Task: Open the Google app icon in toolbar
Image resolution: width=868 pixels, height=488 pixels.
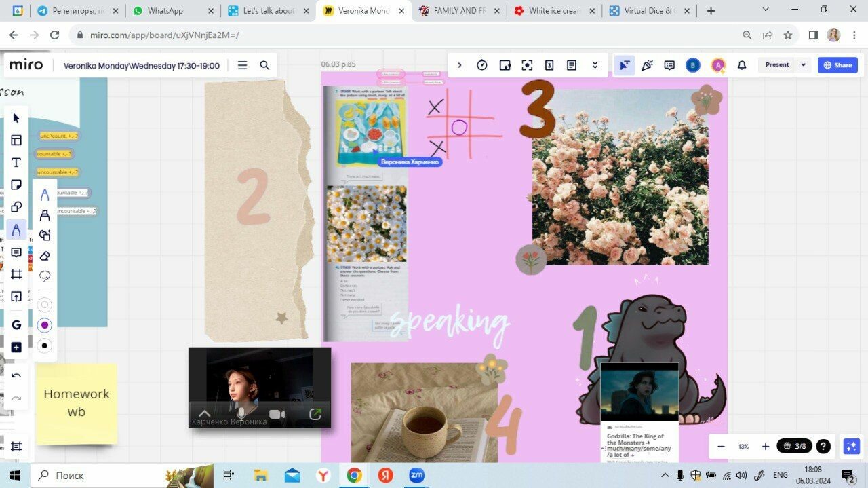Action: tap(16, 325)
